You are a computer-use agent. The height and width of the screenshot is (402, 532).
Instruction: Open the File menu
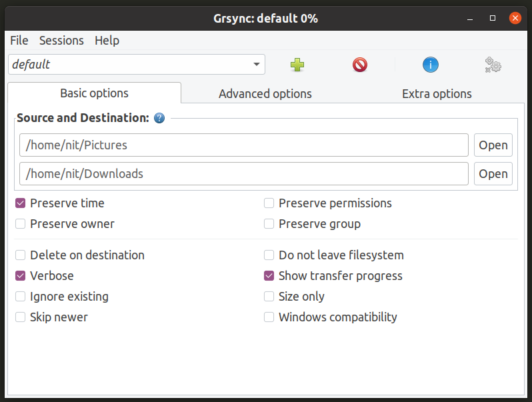pos(19,41)
